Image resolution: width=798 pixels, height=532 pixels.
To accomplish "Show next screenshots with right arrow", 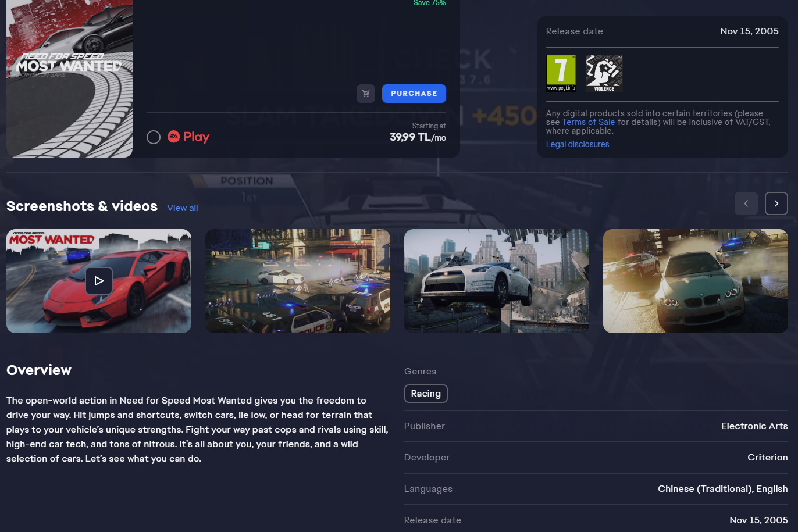I will (x=776, y=203).
